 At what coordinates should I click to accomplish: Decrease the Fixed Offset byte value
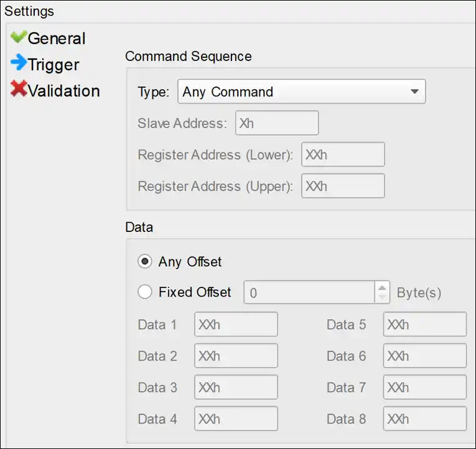[382, 297]
